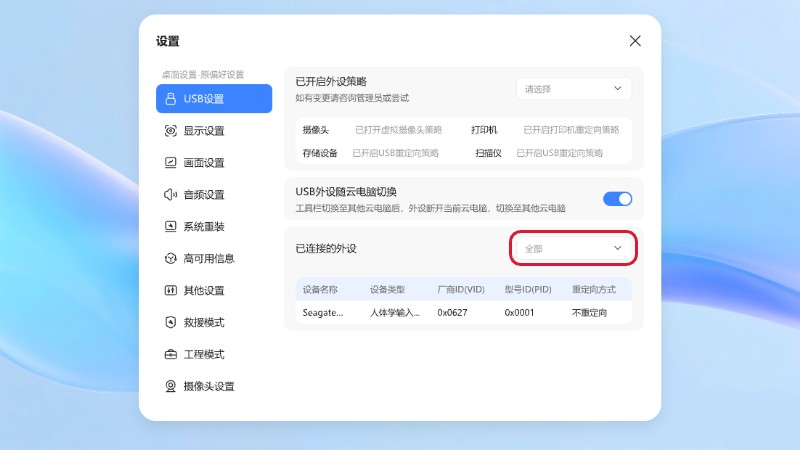Open the 显示设置 menu item
The image size is (800, 450).
(204, 131)
